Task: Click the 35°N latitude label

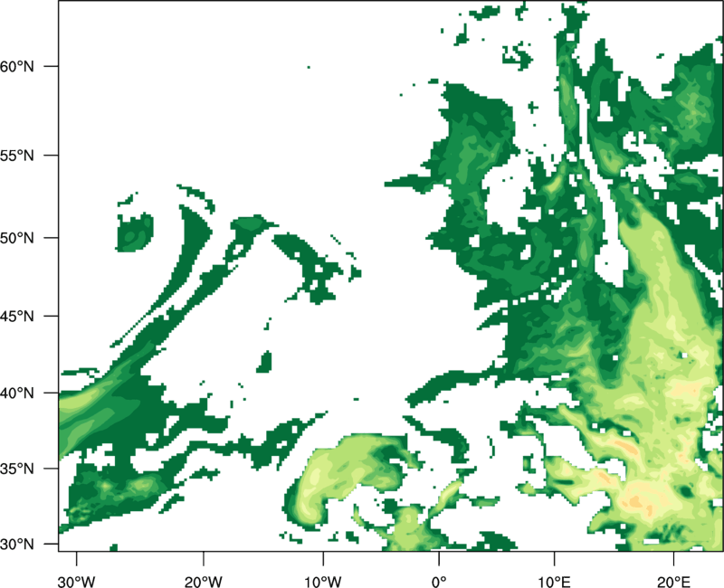Action: pos(17,469)
